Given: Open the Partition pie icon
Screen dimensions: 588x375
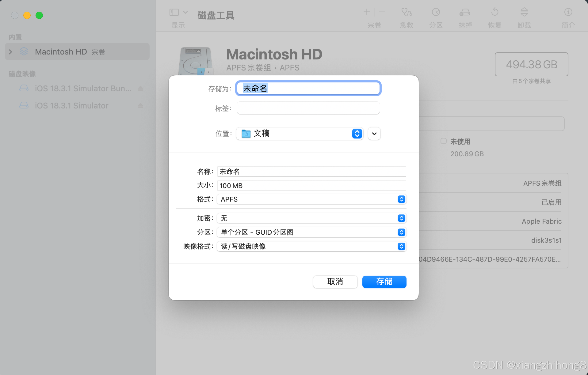Looking at the screenshot, I should [436, 12].
